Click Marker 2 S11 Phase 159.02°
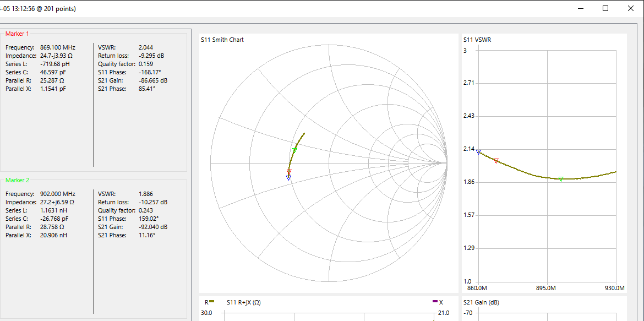The image size is (644, 321). (149, 218)
